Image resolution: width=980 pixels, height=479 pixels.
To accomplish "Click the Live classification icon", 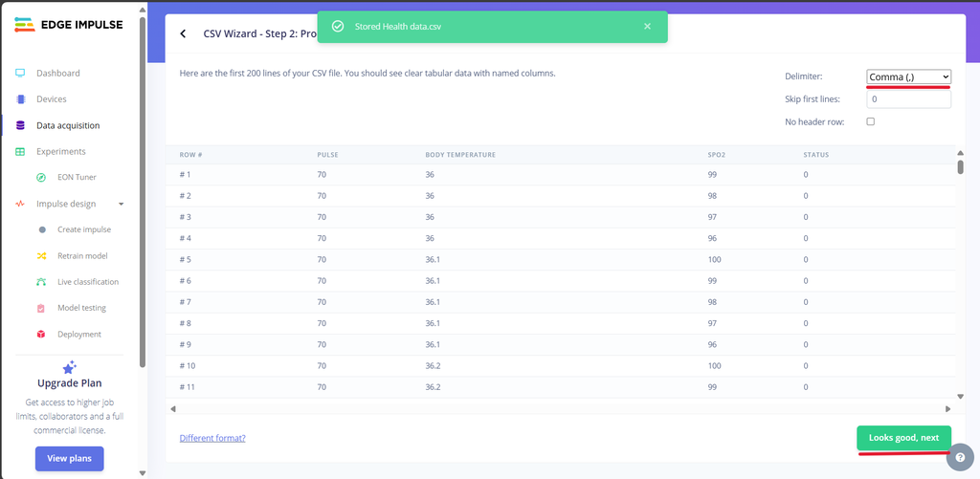I will pos(41,282).
